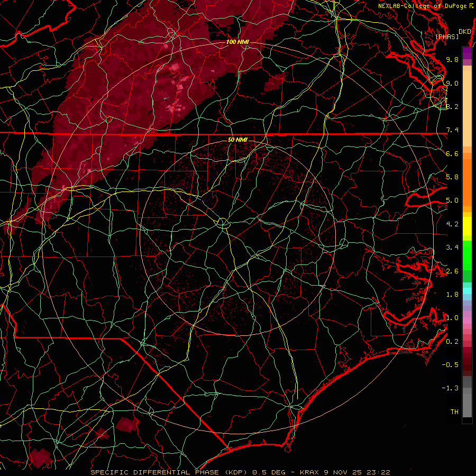Click the cyan segment of the color bar

click(467, 291)
